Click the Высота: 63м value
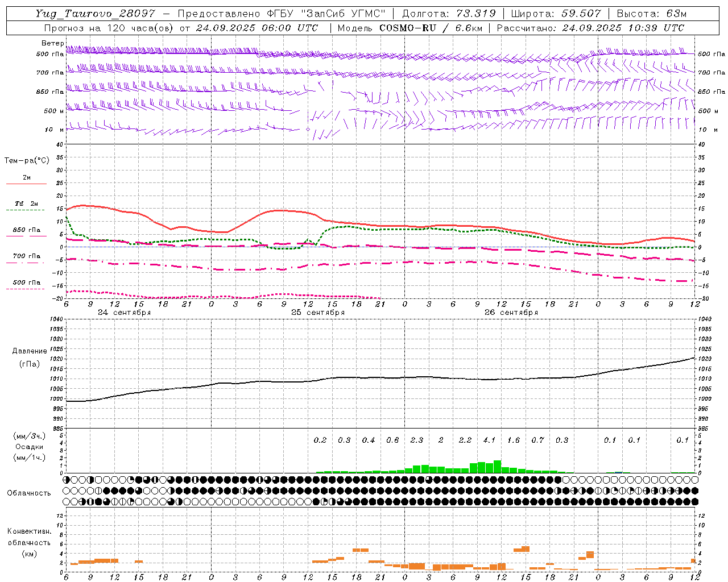Viewport: 728px width, 582px height. 651,14
